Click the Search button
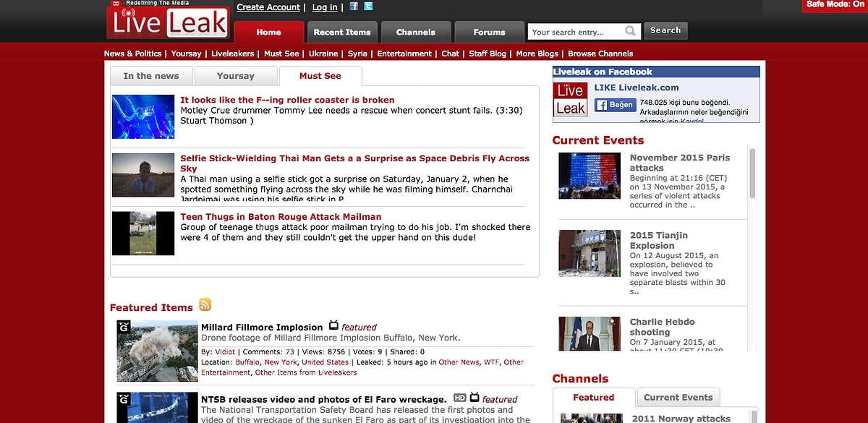This screenshot has width=868, height=423. click(x=665, y=30)
